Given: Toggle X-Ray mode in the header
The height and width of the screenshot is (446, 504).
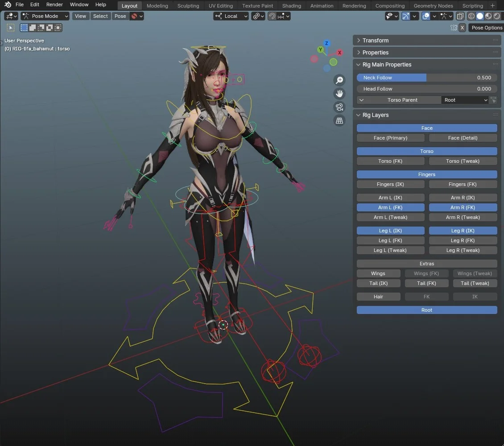Looking at the screenshot, I should tap(460, 16).
